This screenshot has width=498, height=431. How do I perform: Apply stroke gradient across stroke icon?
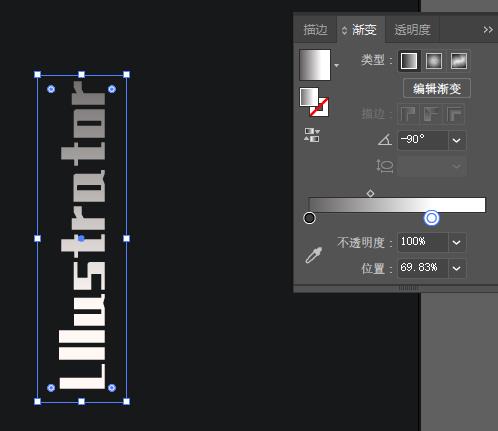coord(455,114)
